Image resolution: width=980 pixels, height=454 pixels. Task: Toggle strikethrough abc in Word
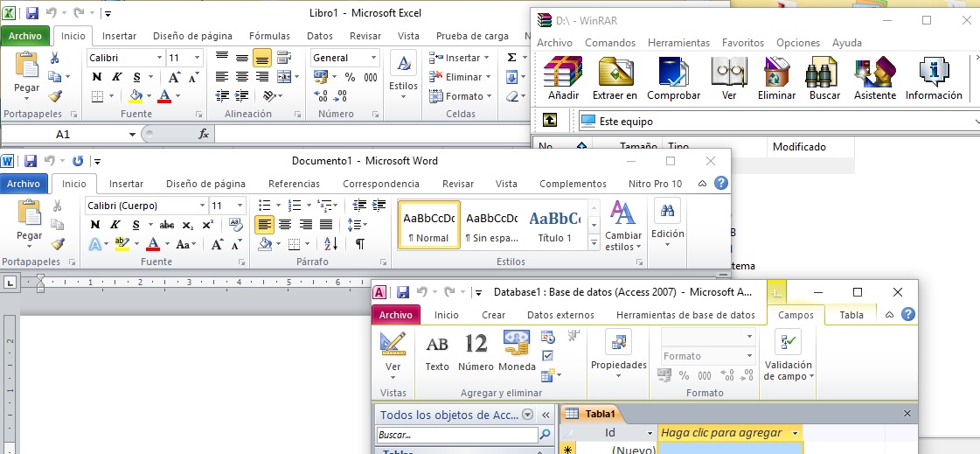(166, 225)
